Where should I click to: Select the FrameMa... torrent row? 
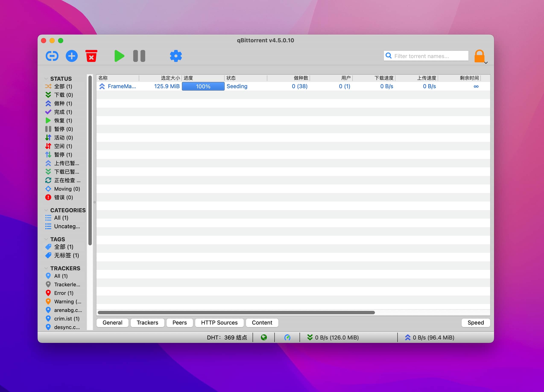pos(293,86)
